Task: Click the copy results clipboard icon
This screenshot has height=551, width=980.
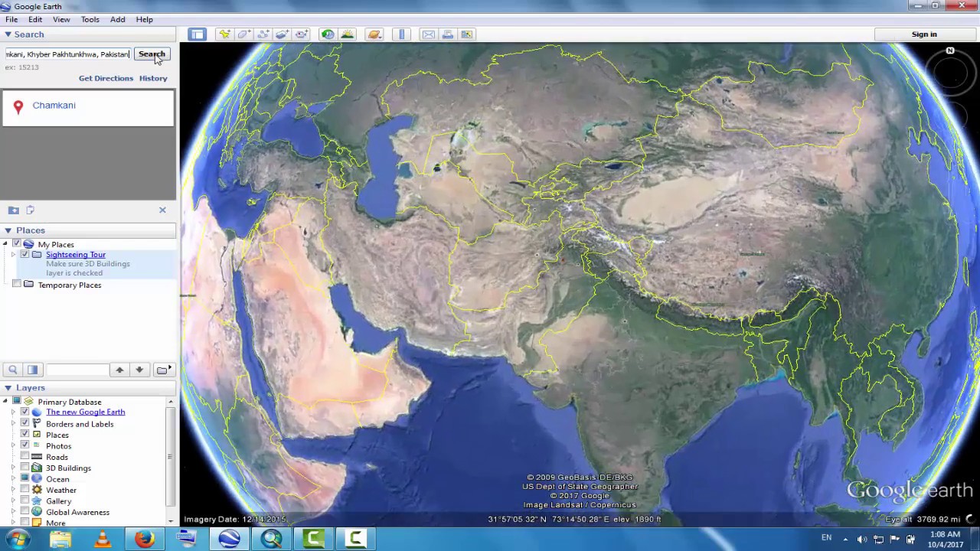Action: tap(31, 210)
